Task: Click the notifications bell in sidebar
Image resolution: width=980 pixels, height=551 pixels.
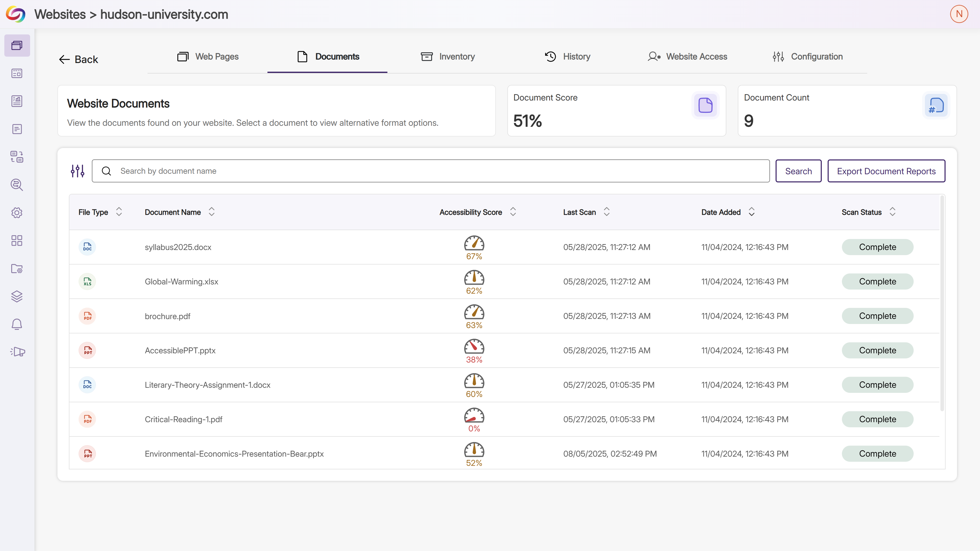Action: click(17, 324)
